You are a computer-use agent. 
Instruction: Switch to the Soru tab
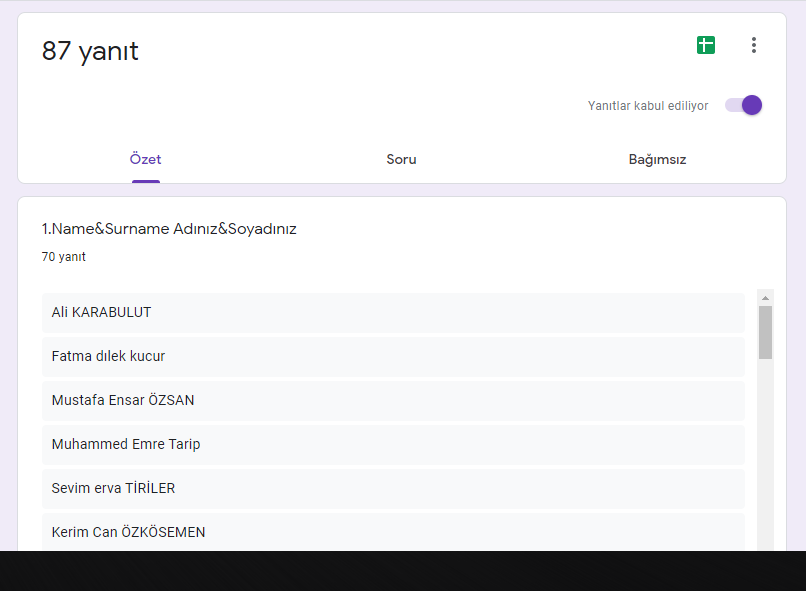(401, 160)
